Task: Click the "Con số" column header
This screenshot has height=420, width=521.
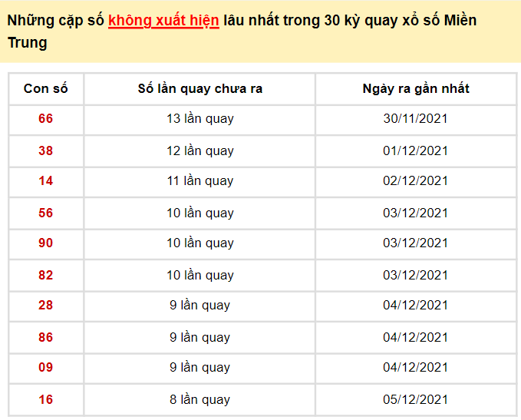Action: pyautogui.click(x=46, y=89)
